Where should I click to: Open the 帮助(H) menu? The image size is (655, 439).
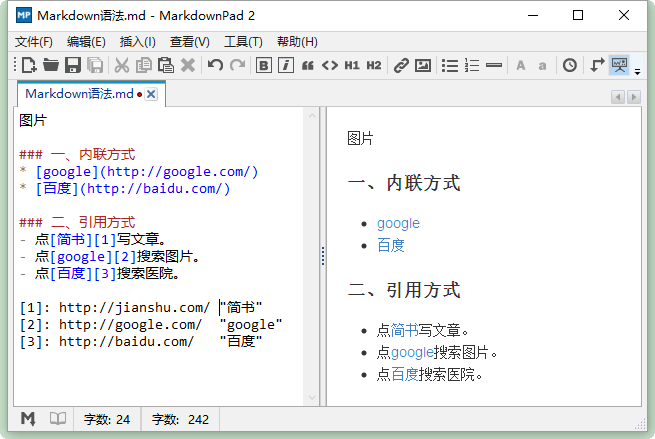coord(297,42)
